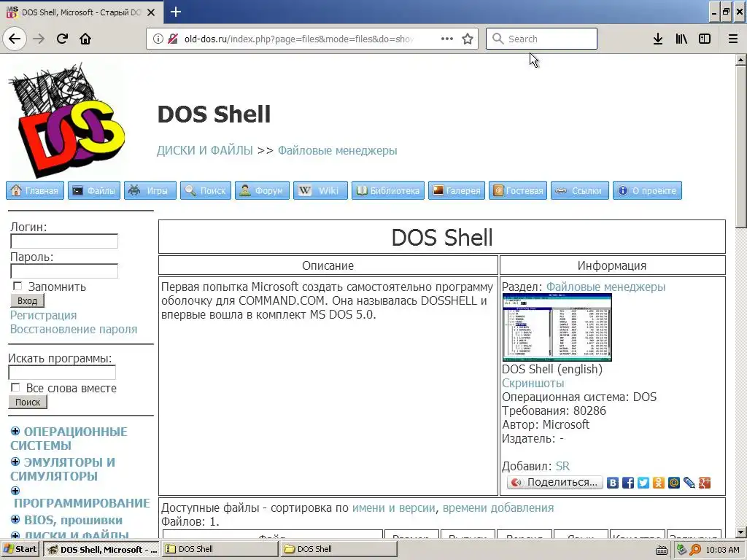Image resolution: width=747 pixels, height=560 pixels.
Task: Open the Файлы menu tab
Action: point(94,190)
